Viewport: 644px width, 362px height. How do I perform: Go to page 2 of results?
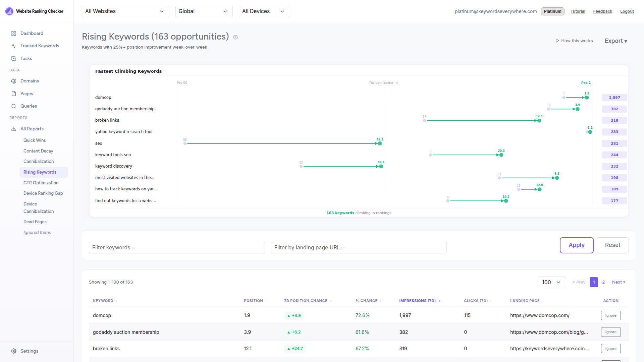(603, 282)
